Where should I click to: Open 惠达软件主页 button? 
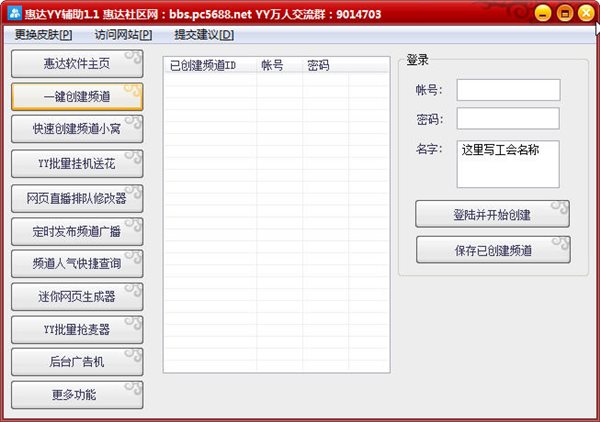tap(77, 64)
